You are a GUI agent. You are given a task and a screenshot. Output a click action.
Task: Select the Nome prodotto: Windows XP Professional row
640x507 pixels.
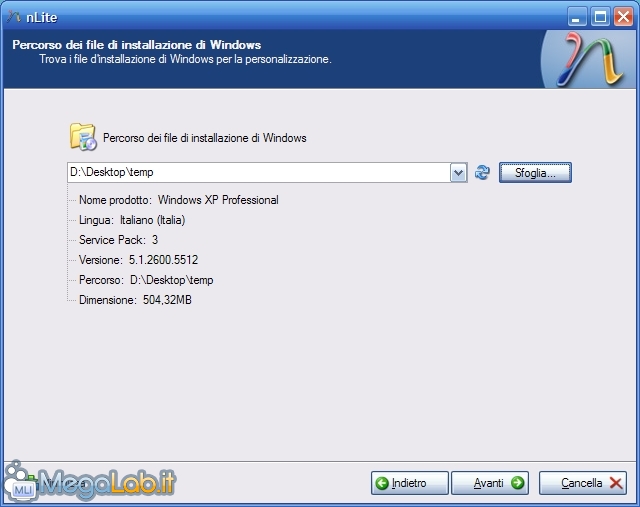tap(179, 200)
